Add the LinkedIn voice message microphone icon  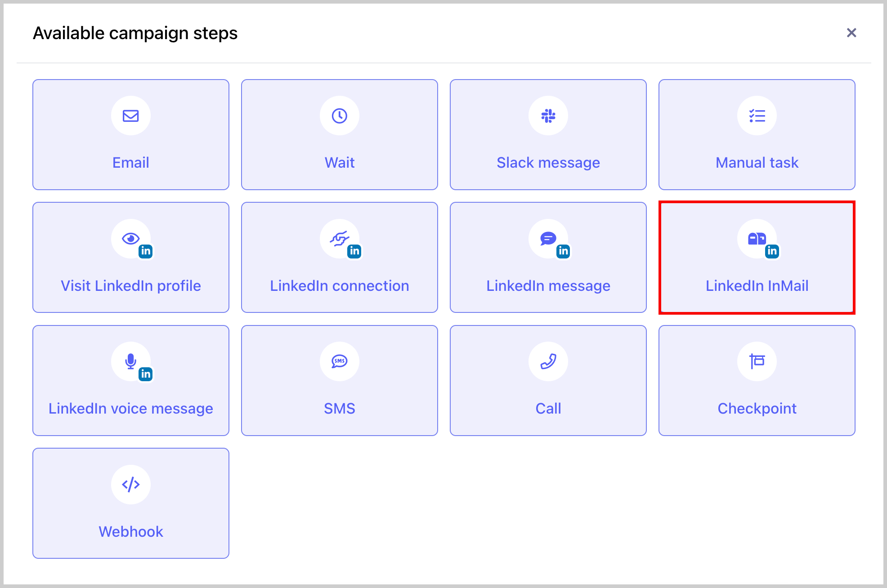tap(131, 361)
